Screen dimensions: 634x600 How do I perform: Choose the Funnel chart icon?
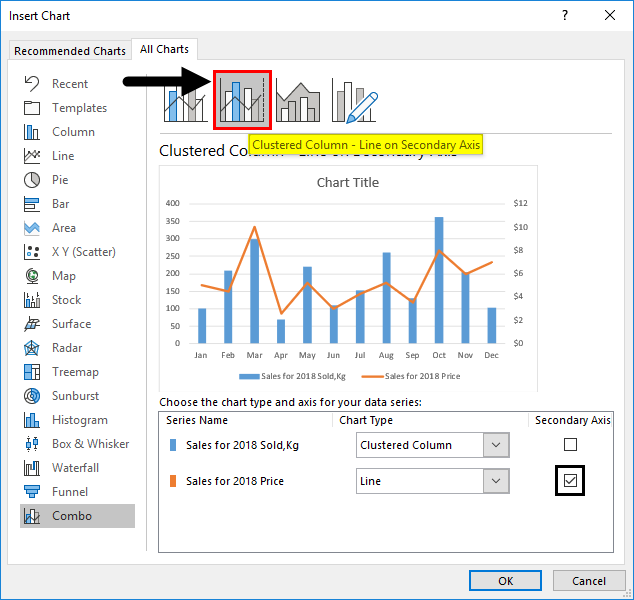point(32,492)
